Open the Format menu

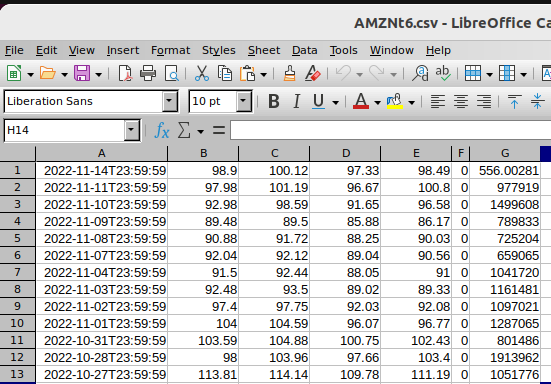pos(170,50)
